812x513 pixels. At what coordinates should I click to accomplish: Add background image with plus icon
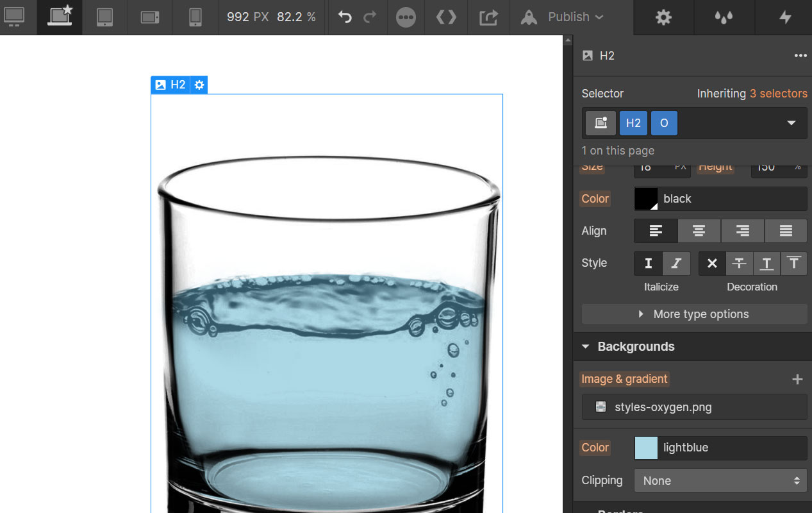tap(797, 380)
